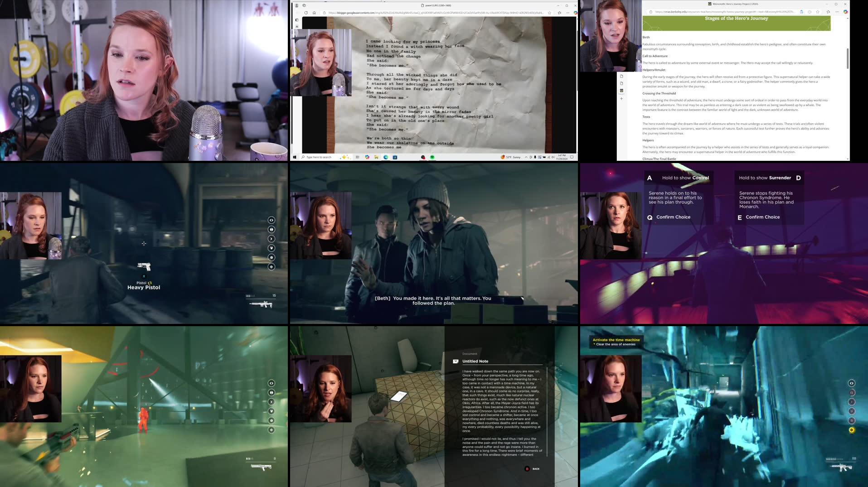Select 'Hold to show Control' option
Image resolution: width=868 pixels, height=487 pixels.
pyautogui.click(x=678, y=178)
